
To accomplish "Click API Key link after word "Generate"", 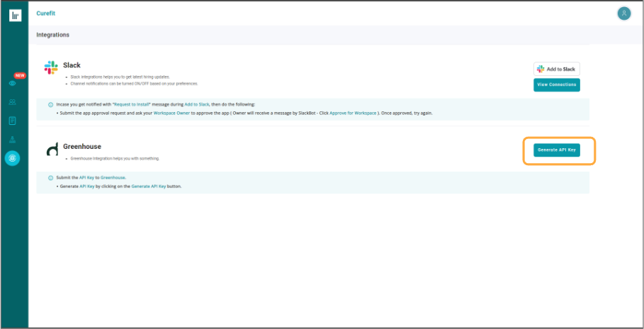I will pos(86,186).
